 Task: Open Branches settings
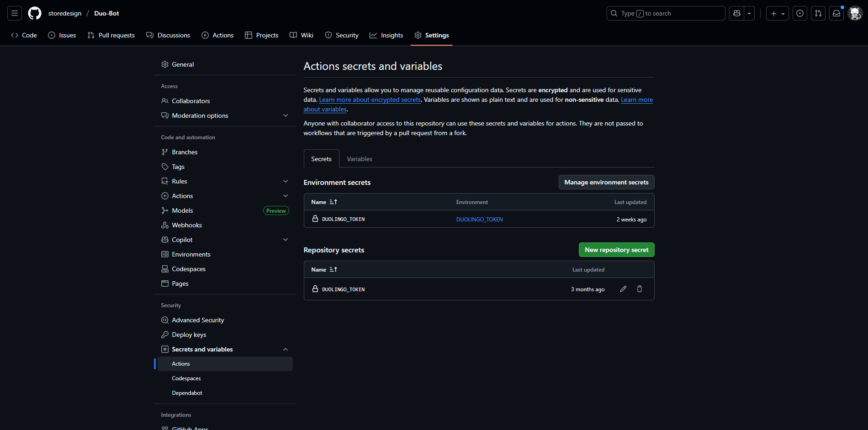225,152
